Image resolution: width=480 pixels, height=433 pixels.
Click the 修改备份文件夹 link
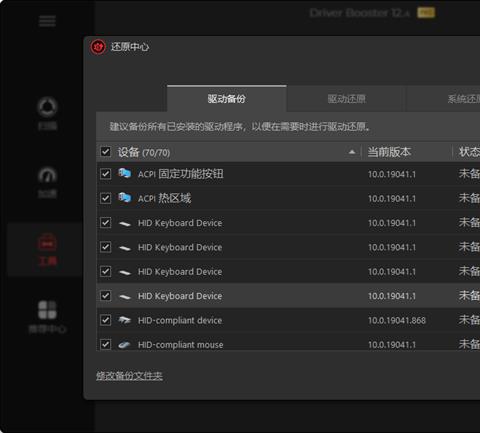129,376
